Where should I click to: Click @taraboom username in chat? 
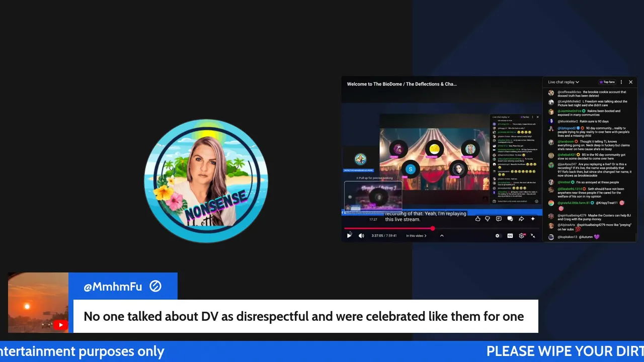click(566, 141)
